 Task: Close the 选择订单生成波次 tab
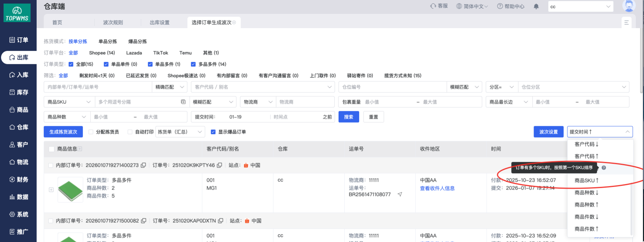point(234,22)
